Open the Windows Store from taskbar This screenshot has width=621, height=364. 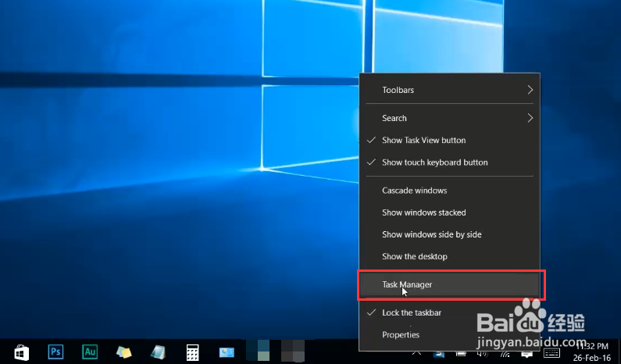point(21,352)
